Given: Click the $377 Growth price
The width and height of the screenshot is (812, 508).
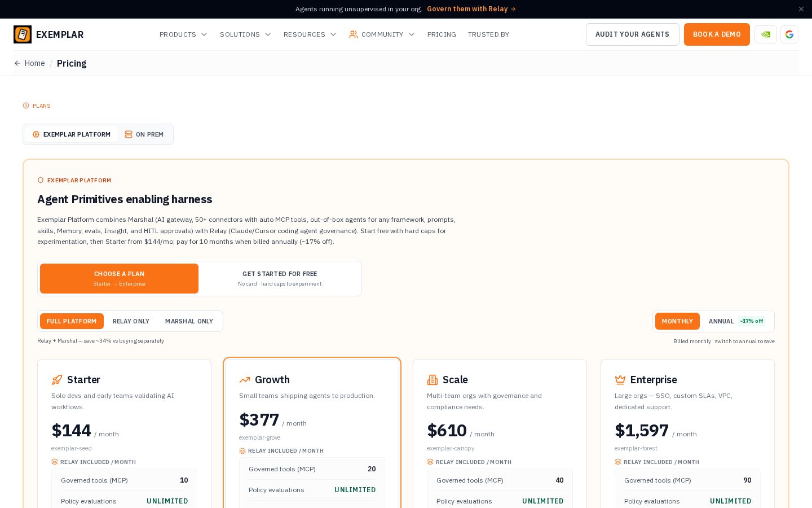Looking at the screenshot, I should (x=259, y=420).
